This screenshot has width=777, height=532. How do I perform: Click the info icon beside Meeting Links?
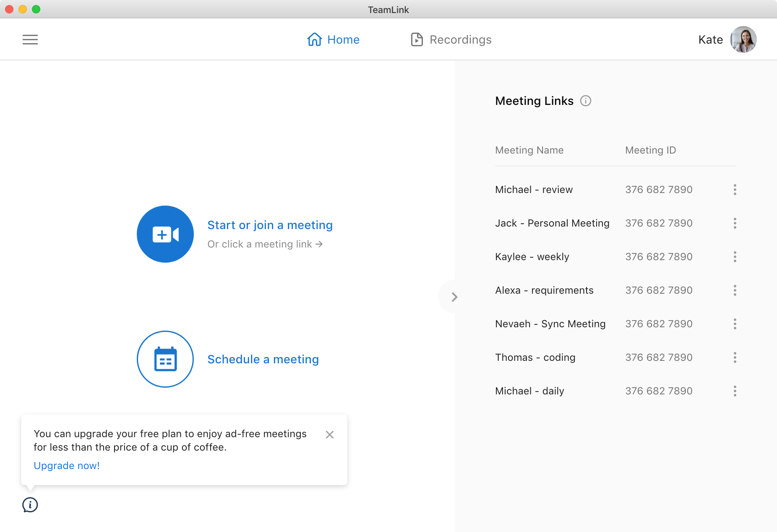(x=586, y=101)
